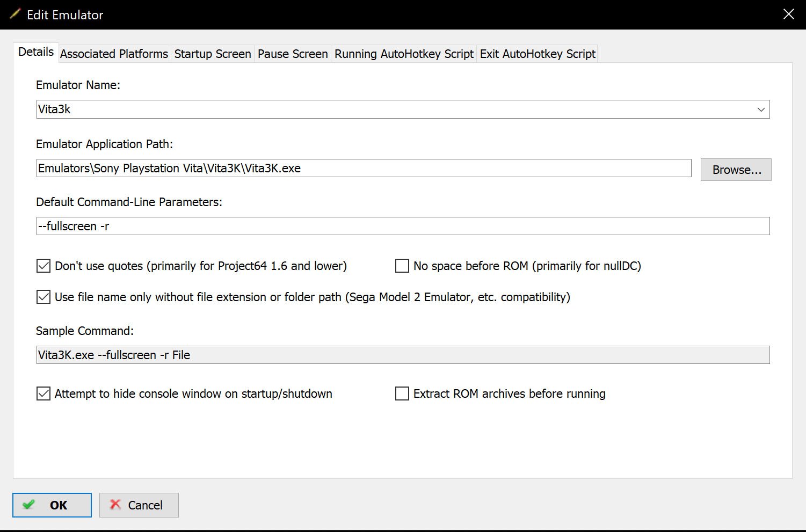Click the Sample Command label
The image size is (806, 532).
[85, 331]
